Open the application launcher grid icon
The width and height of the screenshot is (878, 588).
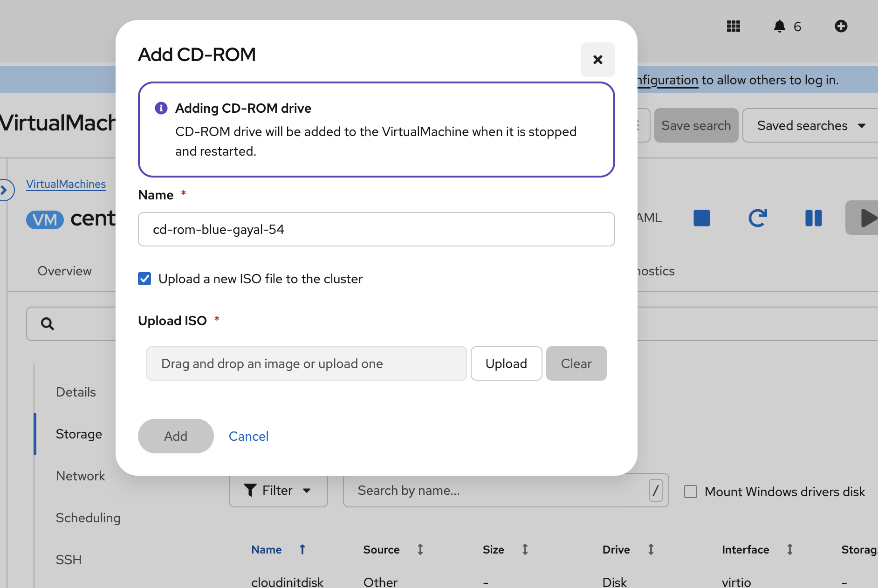pos(734,27)
